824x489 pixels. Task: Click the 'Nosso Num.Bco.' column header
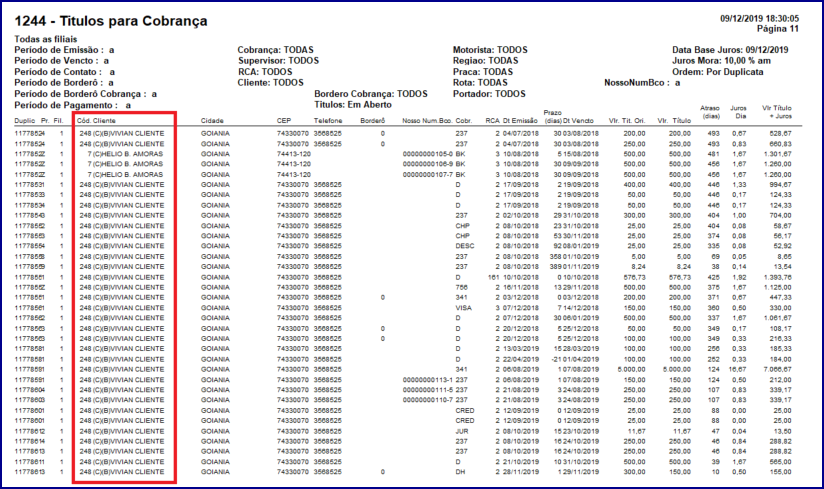427,121
